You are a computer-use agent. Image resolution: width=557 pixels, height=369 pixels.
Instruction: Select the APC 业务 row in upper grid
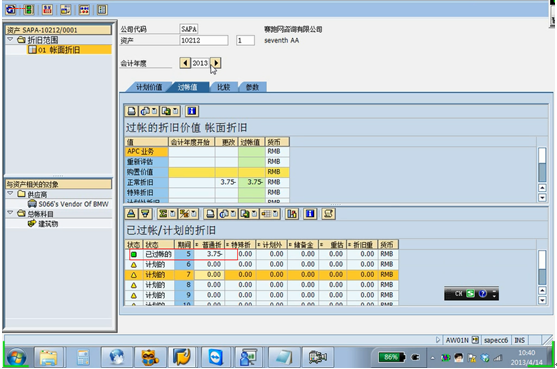[x=146, y=152]
